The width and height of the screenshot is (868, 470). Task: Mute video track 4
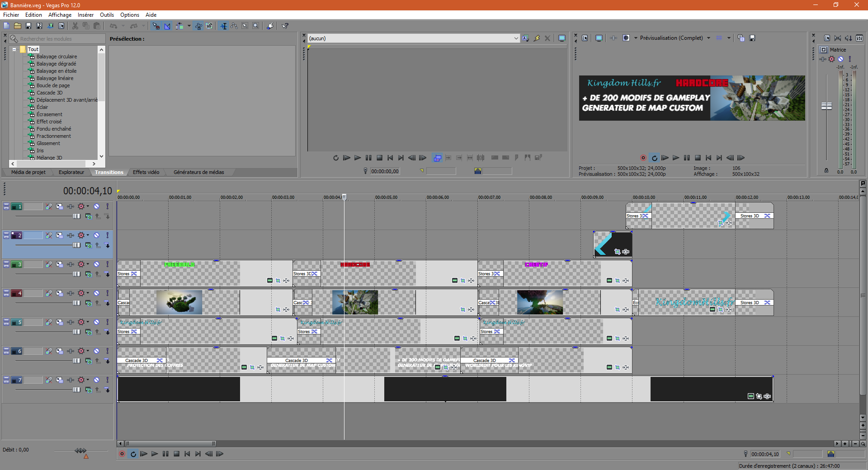96,293
